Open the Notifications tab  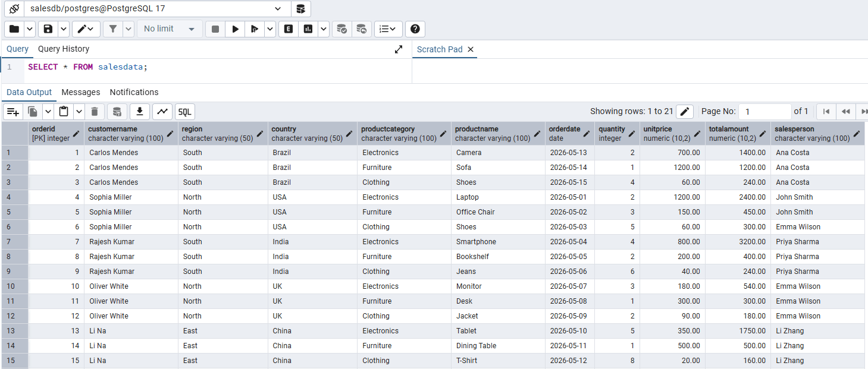134,92
